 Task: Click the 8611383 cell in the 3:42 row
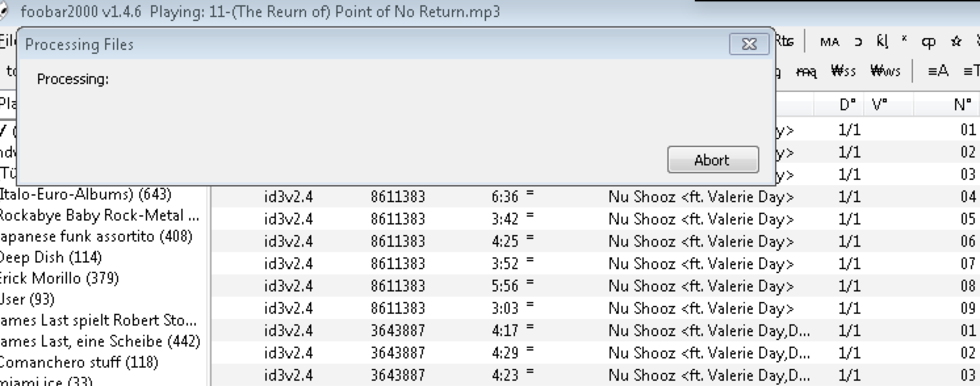[397, 219]
